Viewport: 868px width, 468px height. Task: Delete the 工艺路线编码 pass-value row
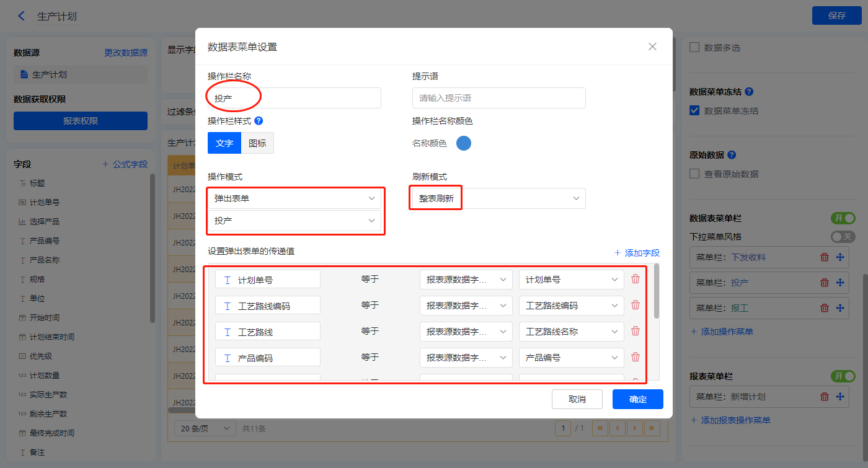(635, 305)
